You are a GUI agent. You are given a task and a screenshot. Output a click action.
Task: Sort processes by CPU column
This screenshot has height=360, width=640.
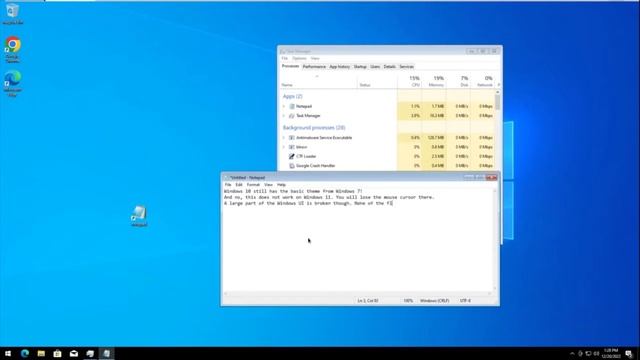(410, 81)
